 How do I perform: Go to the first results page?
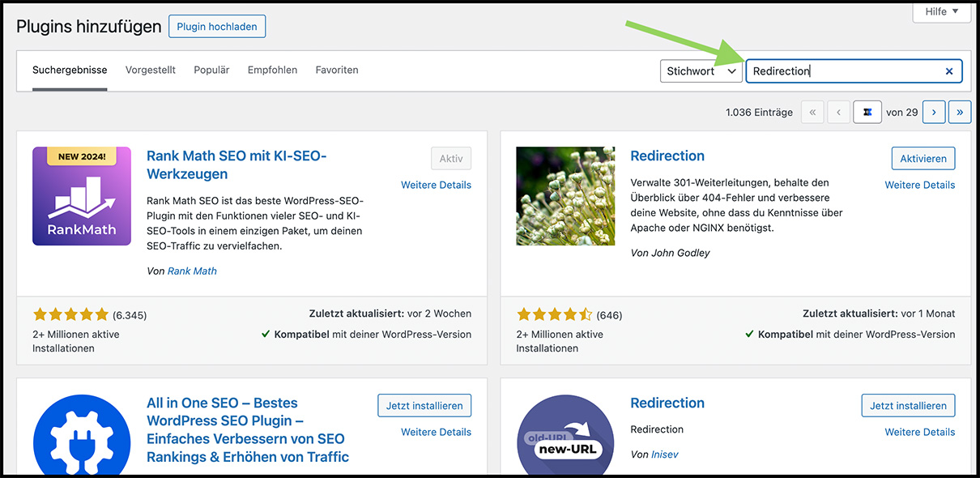(812, 113)
